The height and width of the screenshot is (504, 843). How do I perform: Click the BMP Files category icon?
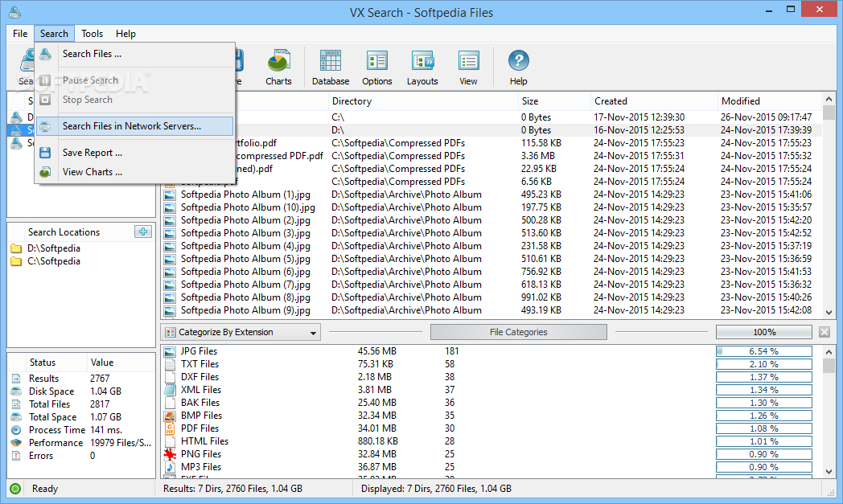pos(170,416)
